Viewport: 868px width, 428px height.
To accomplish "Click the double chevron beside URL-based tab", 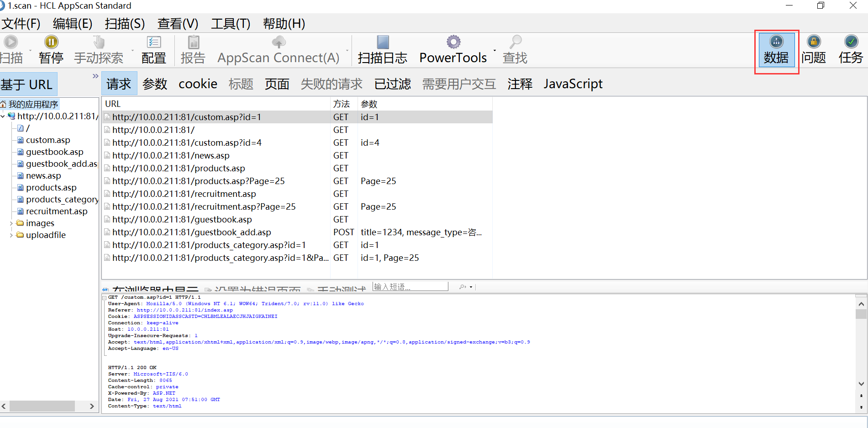I will (x=95, y=76).
